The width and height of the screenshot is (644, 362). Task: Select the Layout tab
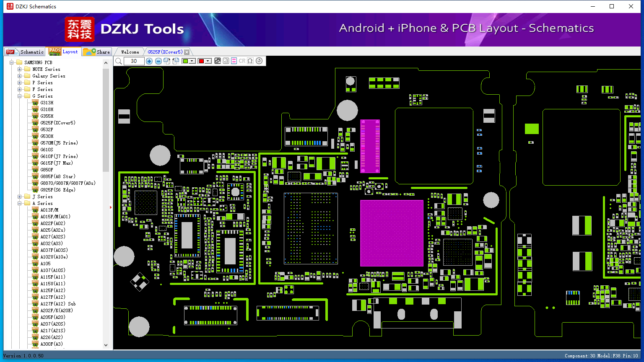coord(64,52)
